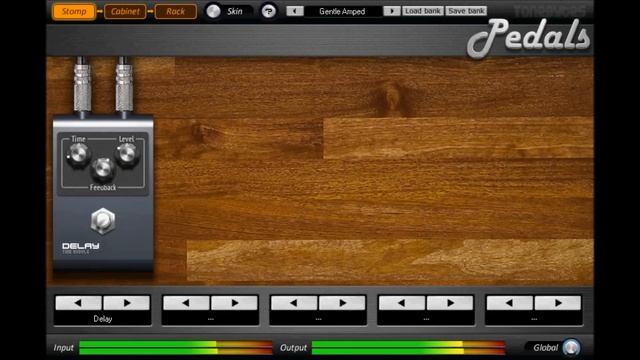
Task: Click the Input level meter
Action: coord(176,348)
